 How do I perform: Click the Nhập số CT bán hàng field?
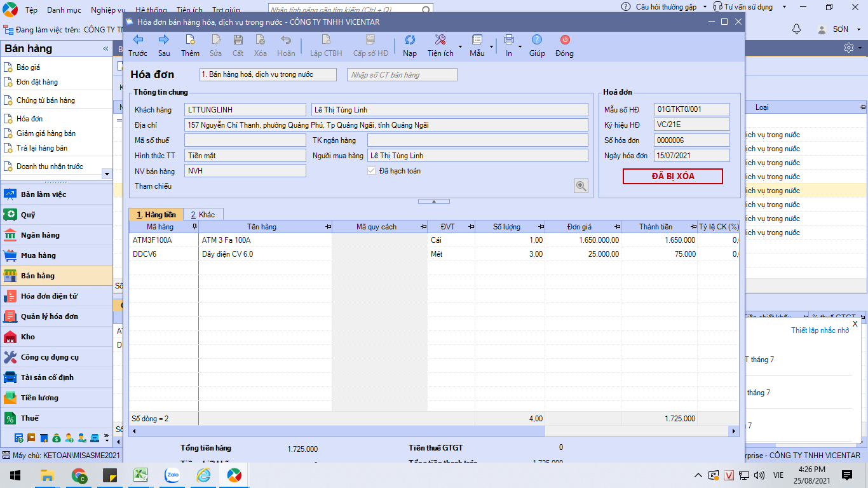pyautogui.click(x=402, y=75)
